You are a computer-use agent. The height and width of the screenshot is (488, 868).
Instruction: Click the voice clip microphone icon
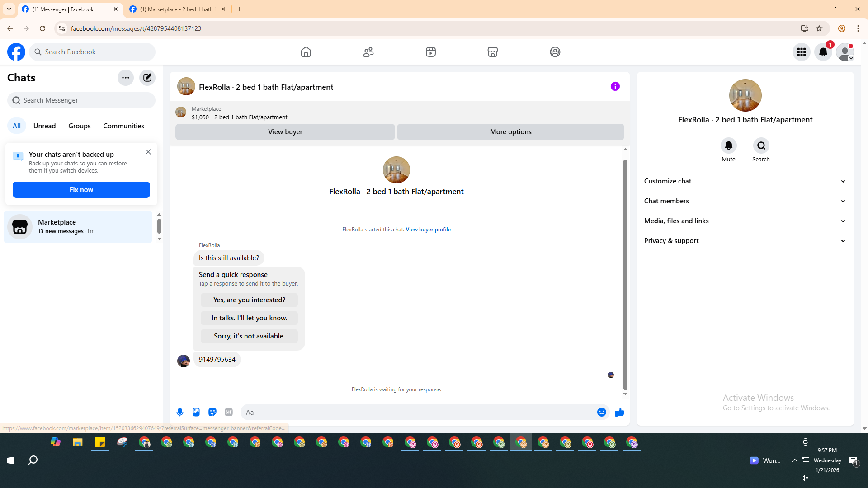pyautogui.click(x=180, y=412)
